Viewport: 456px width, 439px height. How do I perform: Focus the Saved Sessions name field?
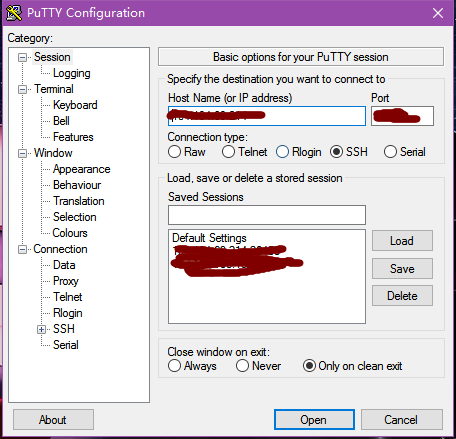click(x=267, y=215)
